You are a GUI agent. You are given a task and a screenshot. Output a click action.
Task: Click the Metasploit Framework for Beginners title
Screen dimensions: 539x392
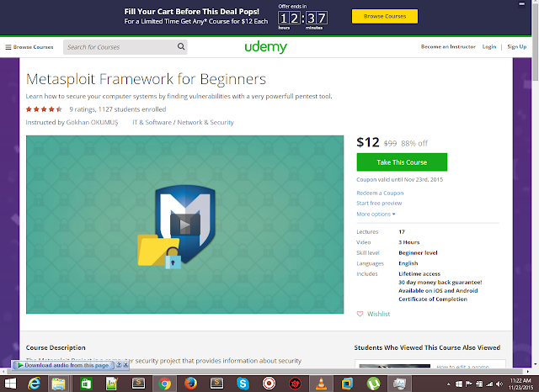pyautogui.click(x=146, y=79)
